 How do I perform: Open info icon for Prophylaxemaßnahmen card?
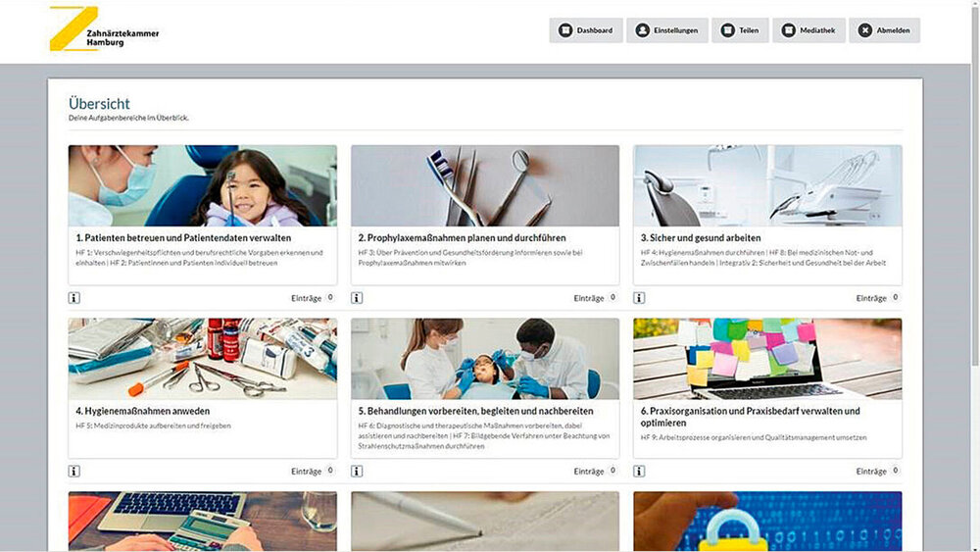point(357,298)
